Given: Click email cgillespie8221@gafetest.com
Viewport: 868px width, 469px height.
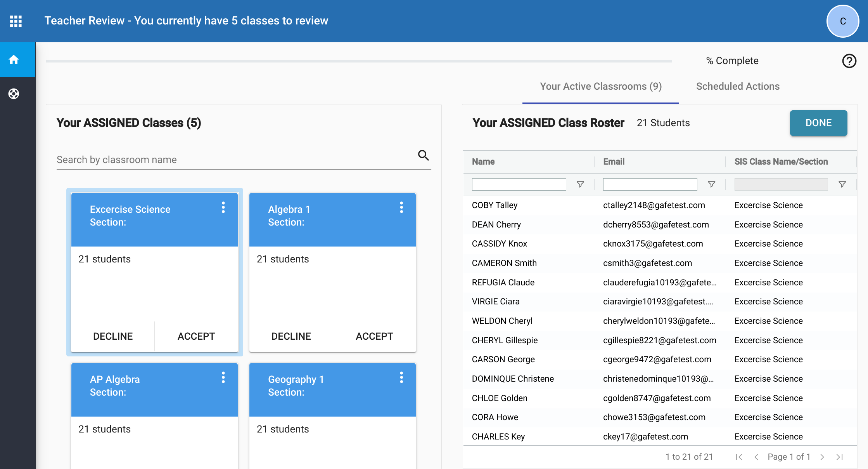Looking at the screenshot, I should coord(659,340).
